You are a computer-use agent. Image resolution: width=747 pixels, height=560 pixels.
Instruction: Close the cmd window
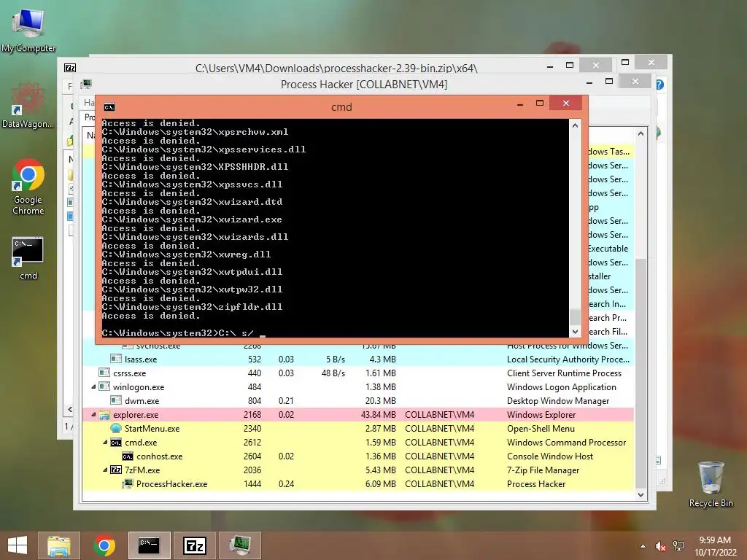[x=566, y=104]
